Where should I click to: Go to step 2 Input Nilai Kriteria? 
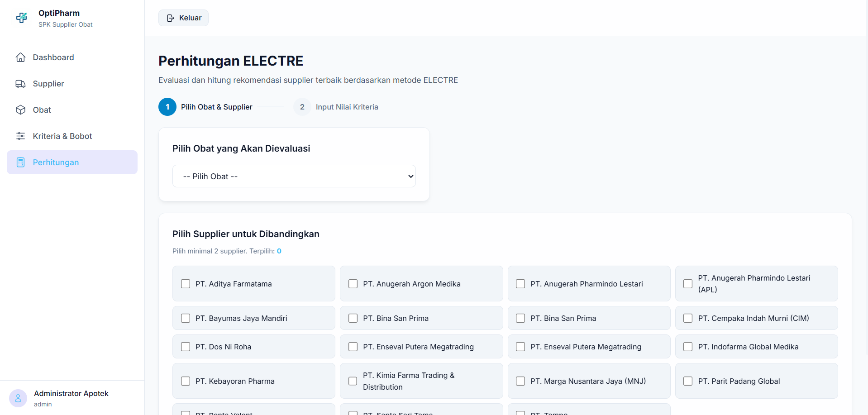tap(336, 107)
